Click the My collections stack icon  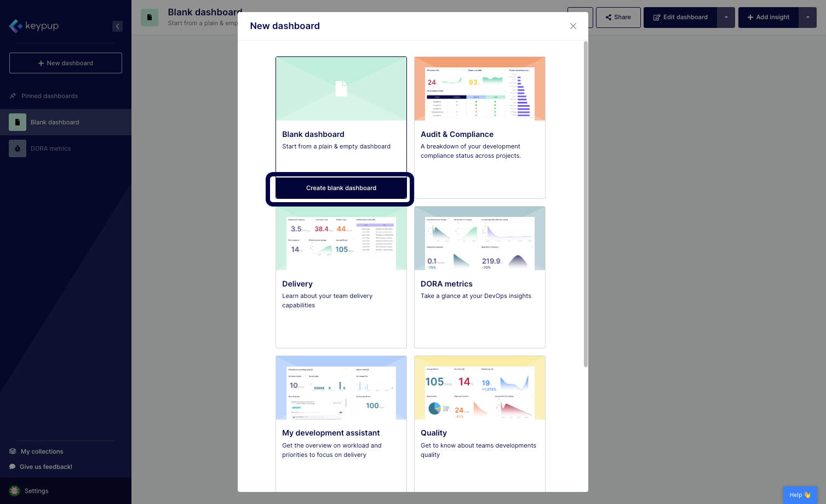tap(13, 451)
